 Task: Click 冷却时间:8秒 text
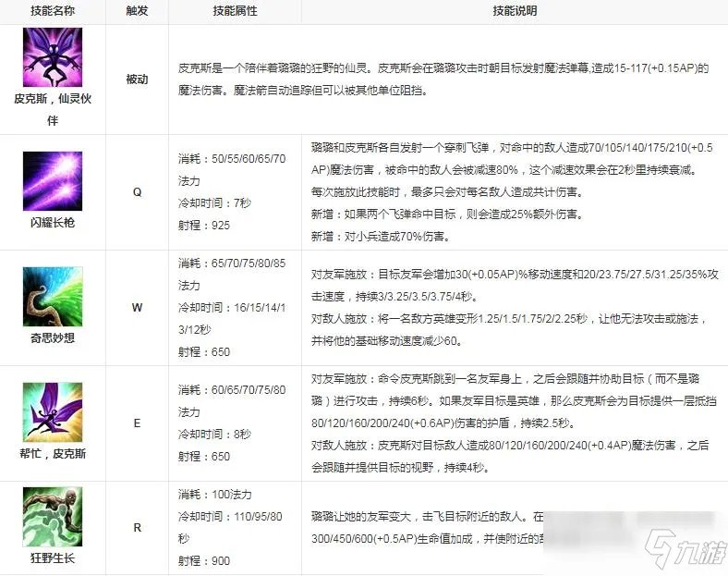point(214,435)
